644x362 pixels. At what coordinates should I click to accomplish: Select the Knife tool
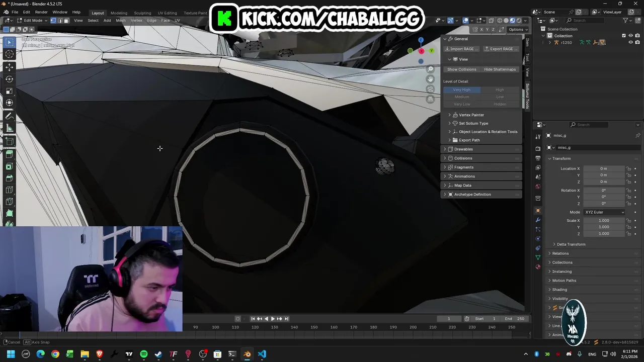(x=9, y=202)
